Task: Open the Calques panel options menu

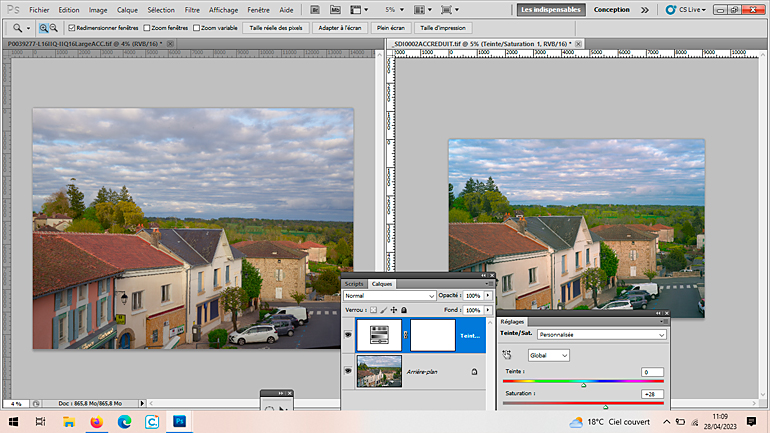Action: (x=490, y=284)
